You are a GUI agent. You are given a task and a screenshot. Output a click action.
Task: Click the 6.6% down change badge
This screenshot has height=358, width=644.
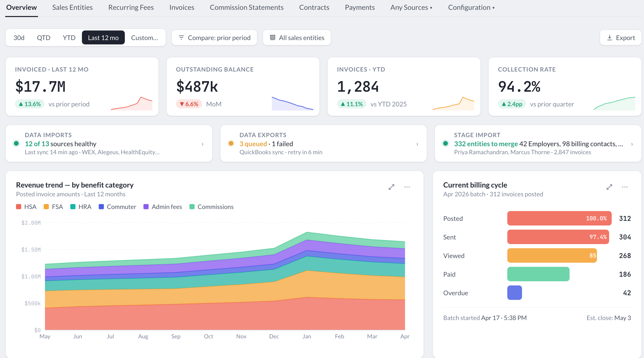pos(189,104)
